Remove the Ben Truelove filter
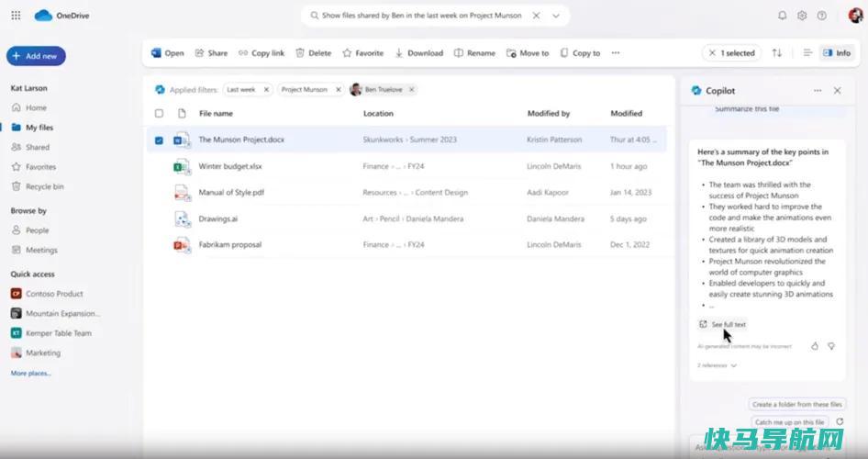 [411, 90]
